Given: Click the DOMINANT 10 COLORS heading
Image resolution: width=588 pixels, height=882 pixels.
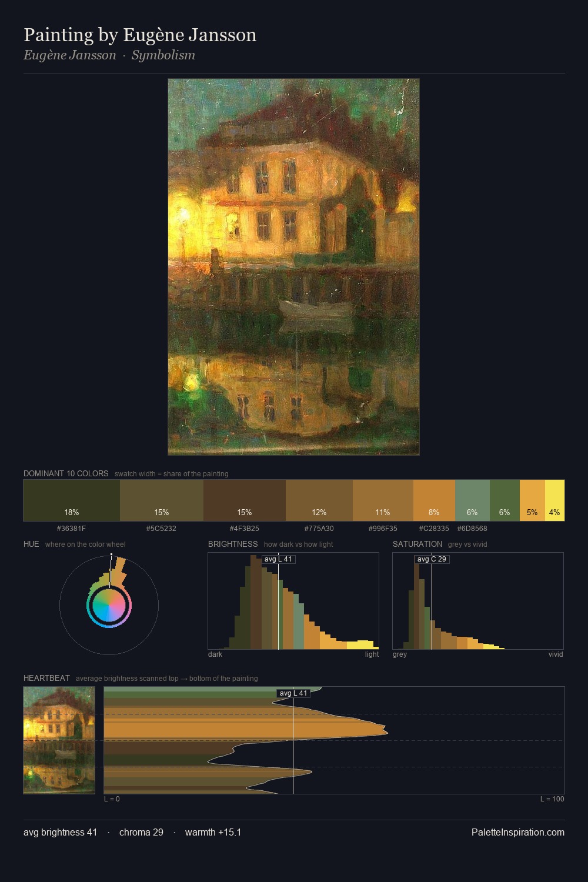Looking at the screenshot, I should tap(66, 474).
